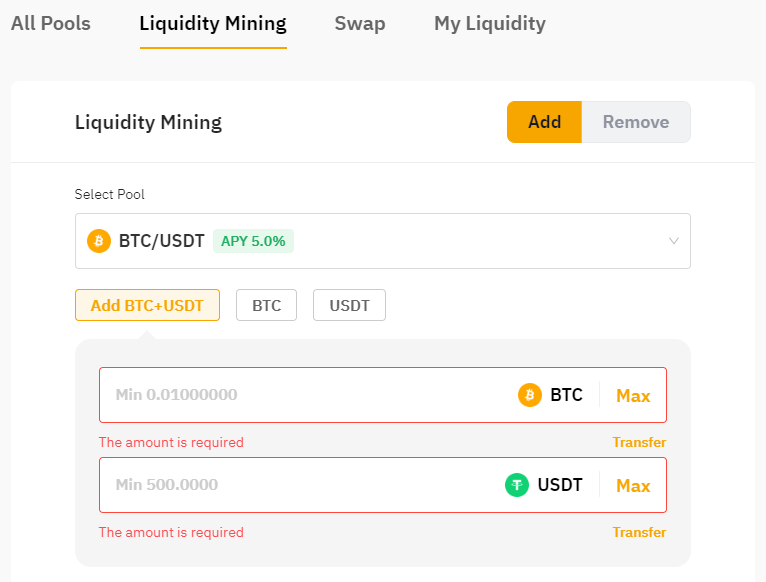This screenshot has height=582, width=766.
Task: Open the BTC/USDT pool combo box
Action: click(x=382, y=241)
